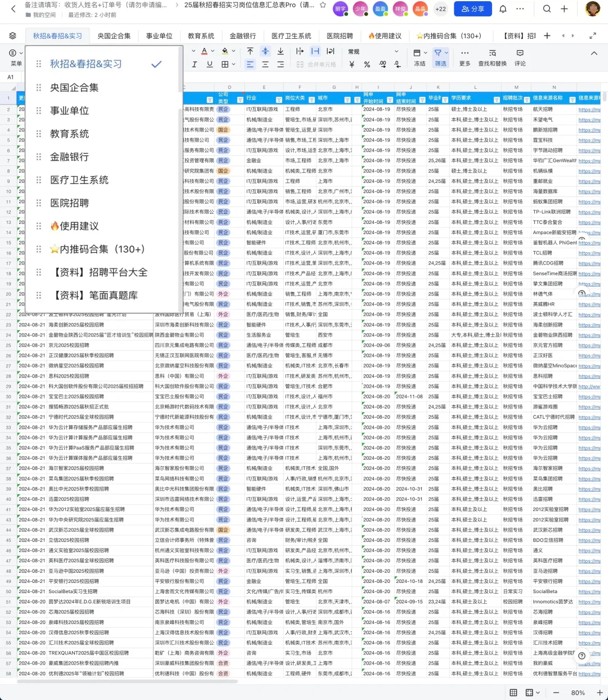This screenshot has width=608, height=700.
Task: Add a new sheet tab
Action: pos(547,35)
